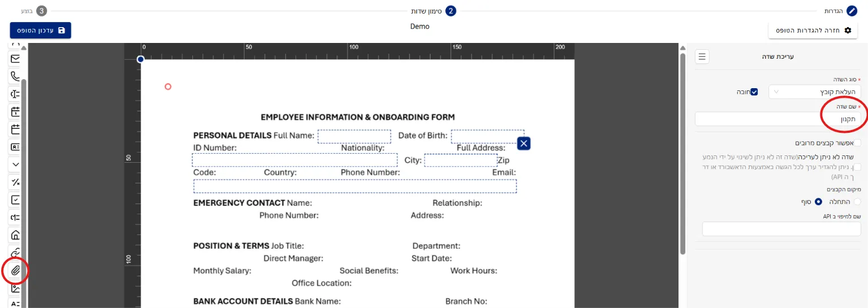Select the link field tool
The width and height of the screenshot is (868, 308).
coord(15,253)
